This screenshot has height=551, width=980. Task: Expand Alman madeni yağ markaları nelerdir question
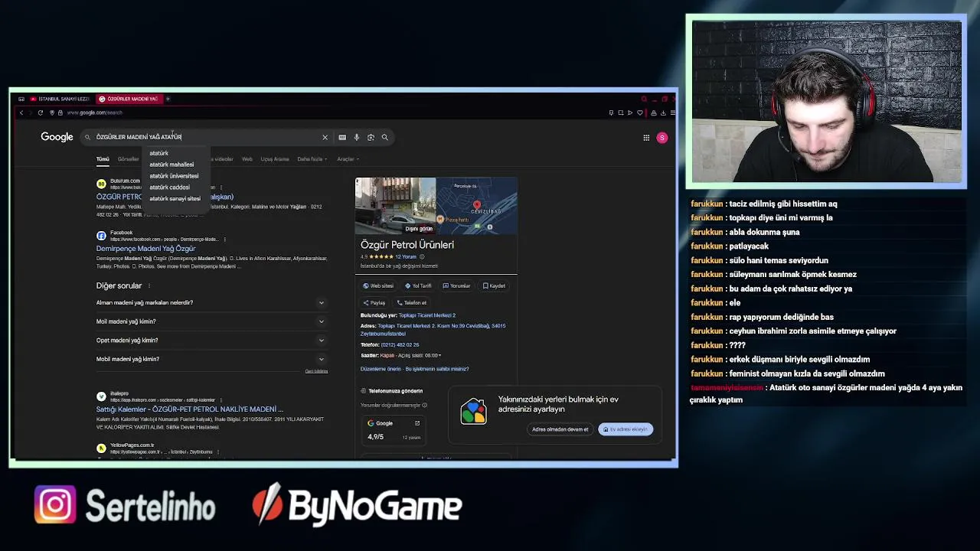[211, 302]
